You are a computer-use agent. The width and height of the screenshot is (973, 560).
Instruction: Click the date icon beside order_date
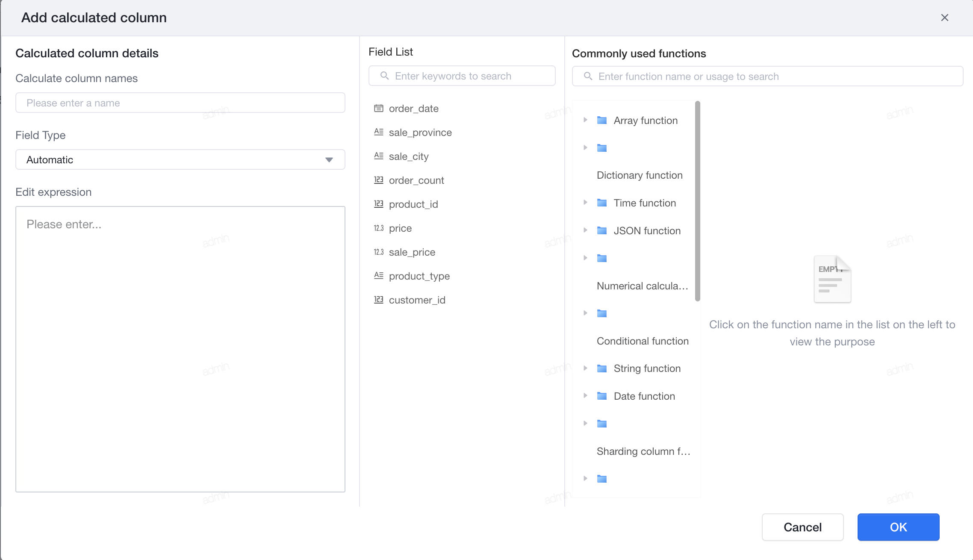coord(379,109)
